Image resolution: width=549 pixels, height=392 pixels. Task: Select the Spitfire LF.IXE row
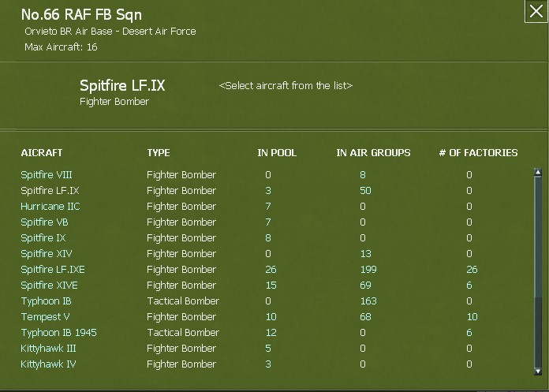53,270
